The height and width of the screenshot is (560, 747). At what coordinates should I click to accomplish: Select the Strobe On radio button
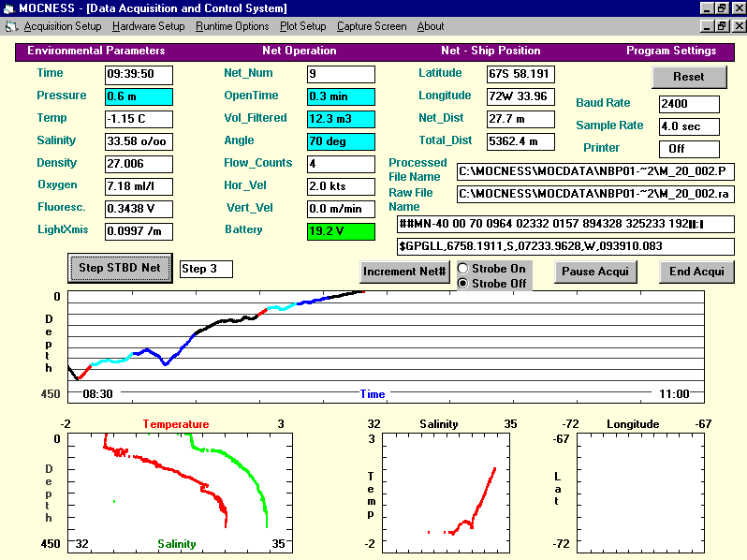click(x=462, y=269)
